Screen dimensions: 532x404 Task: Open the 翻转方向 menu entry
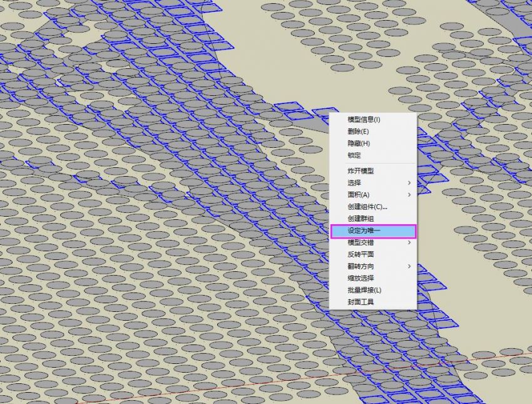[x=373, y=266]
